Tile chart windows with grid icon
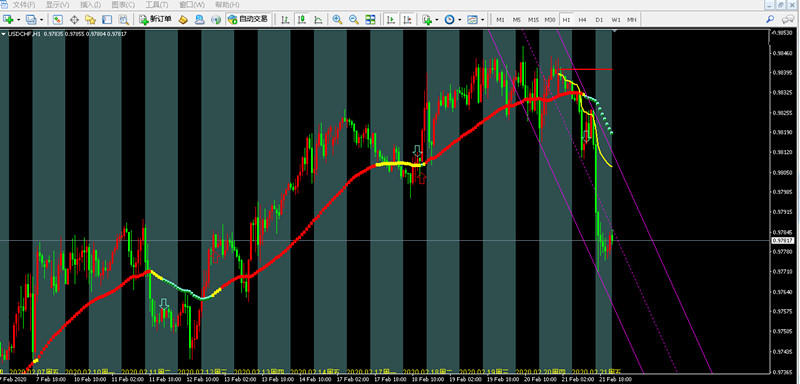The width and height of the screenshot is (800, 384). point(370,19)
